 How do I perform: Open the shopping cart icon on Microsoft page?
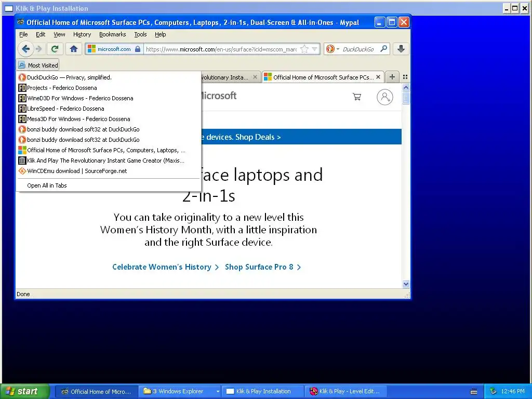pyautogui.click(x=356, y=97)
